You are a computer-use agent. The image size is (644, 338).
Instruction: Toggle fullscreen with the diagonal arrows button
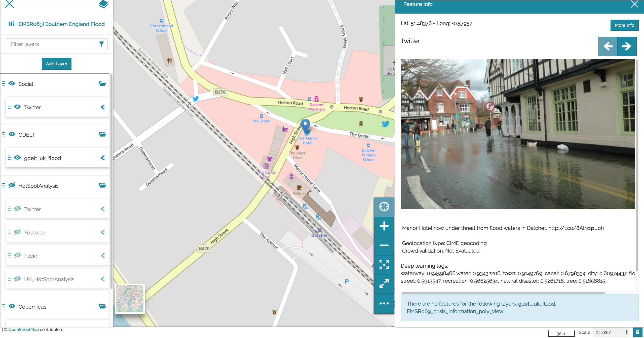pos(384,284)
